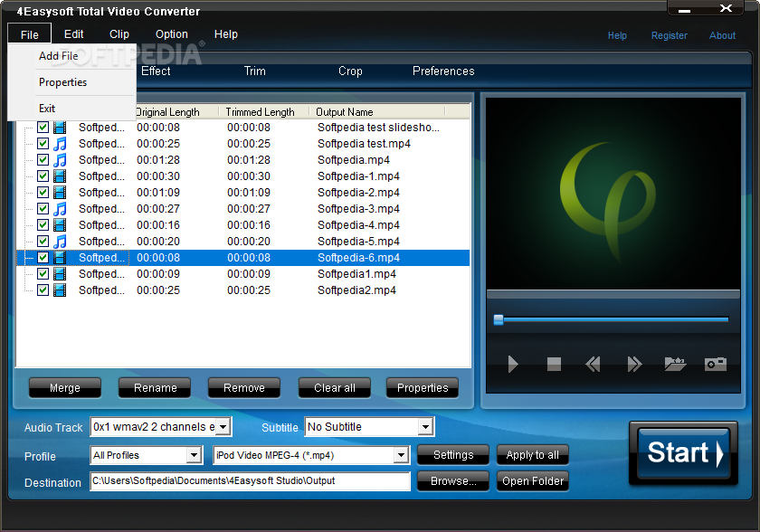Click the preview seek slider handle
Viewport: 760px width, 532px height.
tap(499, 319)
